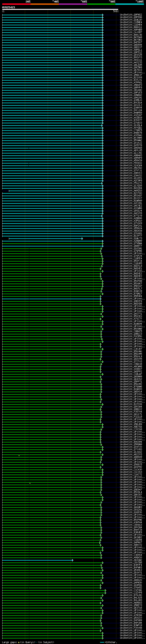Select the AV625415 query title
The image size is (146, 644).
8,7
